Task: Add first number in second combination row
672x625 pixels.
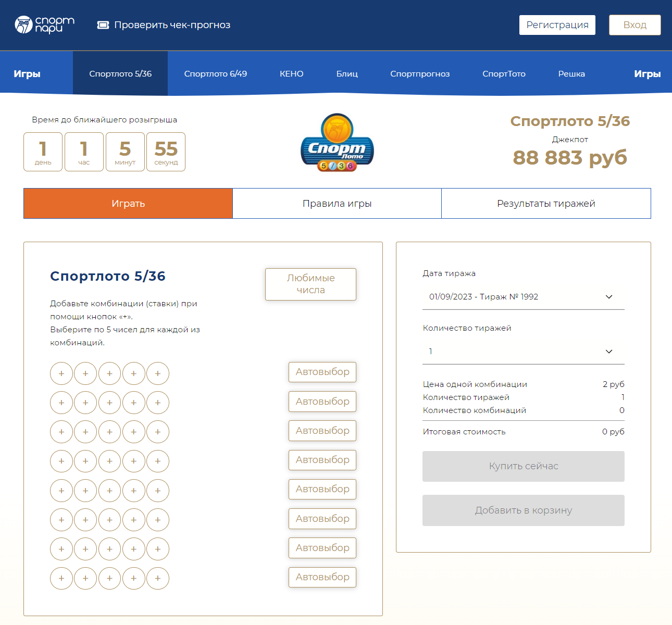Action: click(x=61, y=403)
